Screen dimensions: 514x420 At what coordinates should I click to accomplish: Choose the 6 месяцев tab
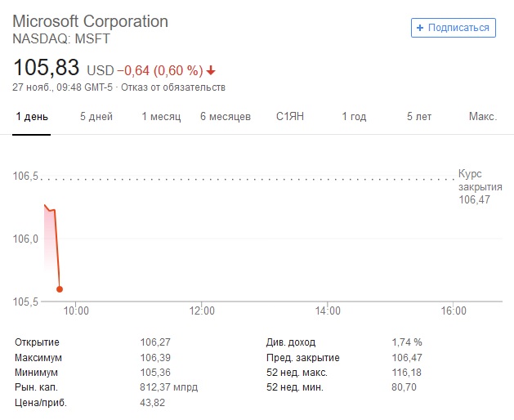(226, 116)
